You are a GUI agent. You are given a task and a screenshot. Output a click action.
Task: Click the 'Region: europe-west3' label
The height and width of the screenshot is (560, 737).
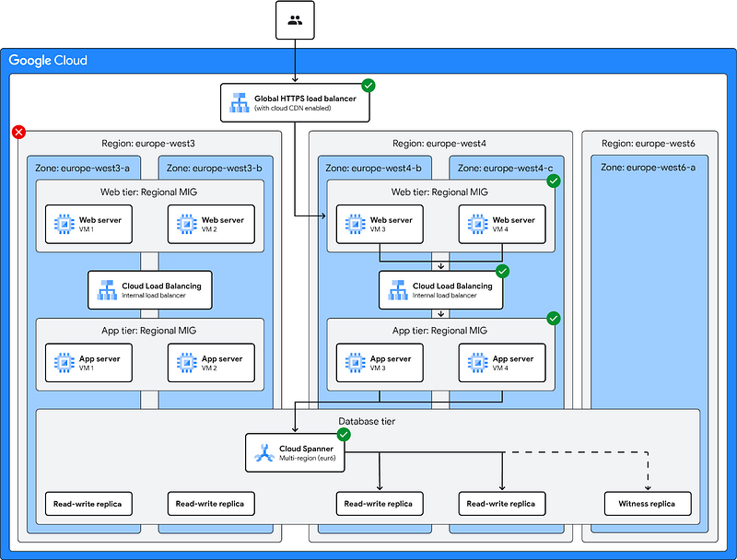[148, 144]
